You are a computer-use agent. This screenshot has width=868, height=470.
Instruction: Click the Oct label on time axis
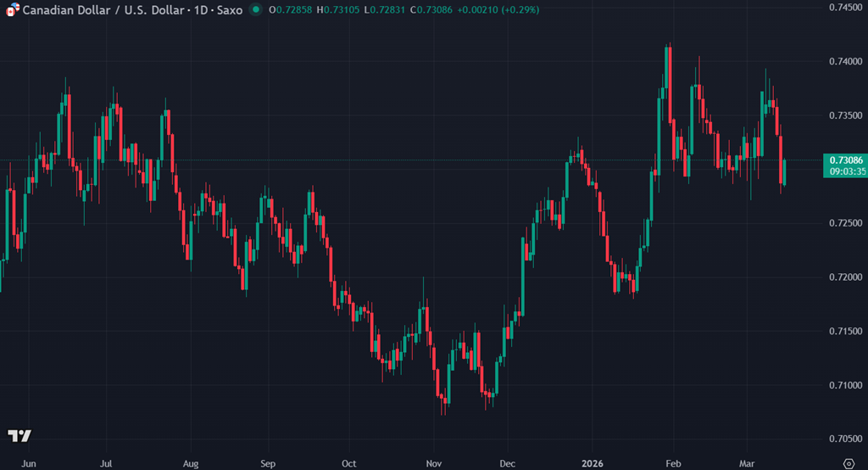(x=348, y=464)
